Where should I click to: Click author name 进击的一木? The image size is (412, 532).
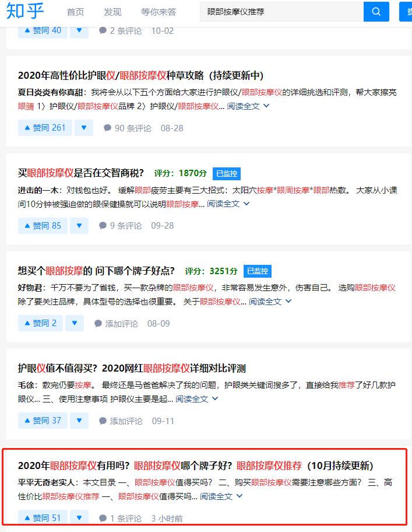(38, 190)
